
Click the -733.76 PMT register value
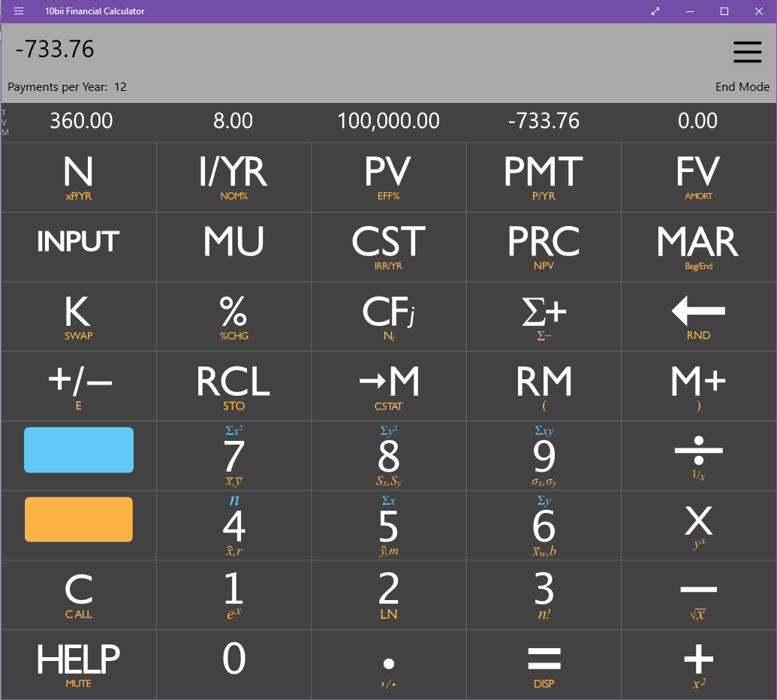[544, 121]
